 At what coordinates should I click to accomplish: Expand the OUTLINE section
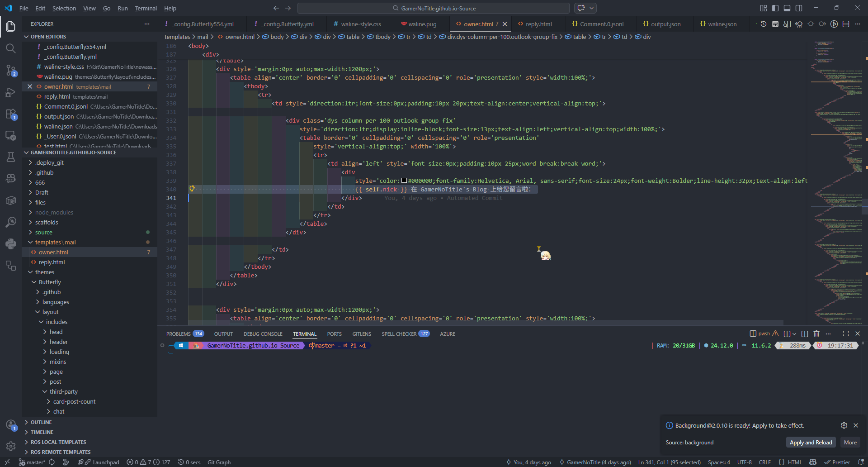tap(41, 422)
